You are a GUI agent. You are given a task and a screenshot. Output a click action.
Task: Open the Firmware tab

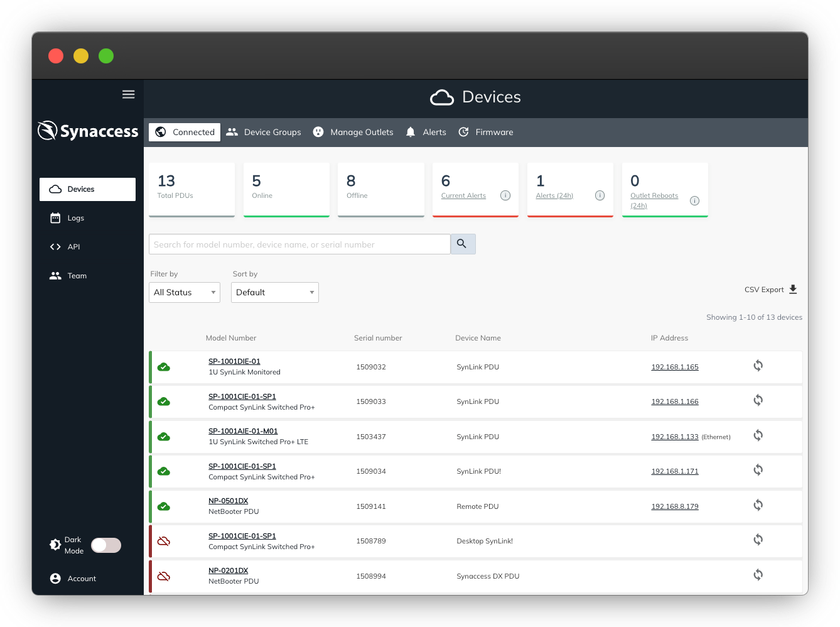(x=486, y=132)
